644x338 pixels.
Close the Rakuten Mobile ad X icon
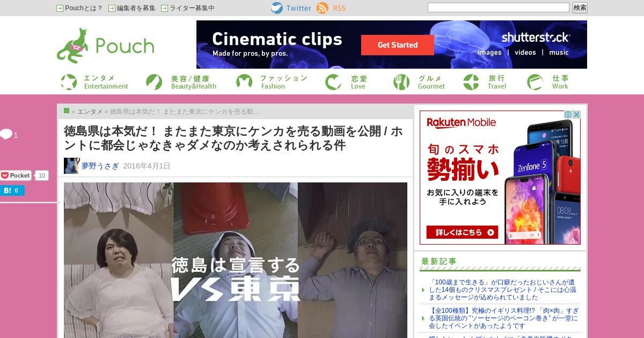[x=576, y=115]
